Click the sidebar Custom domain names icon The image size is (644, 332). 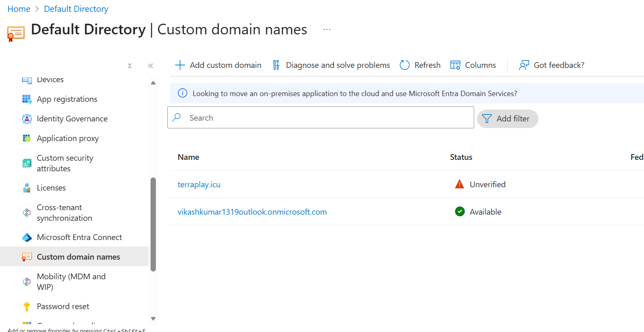[x=27, y=257]
